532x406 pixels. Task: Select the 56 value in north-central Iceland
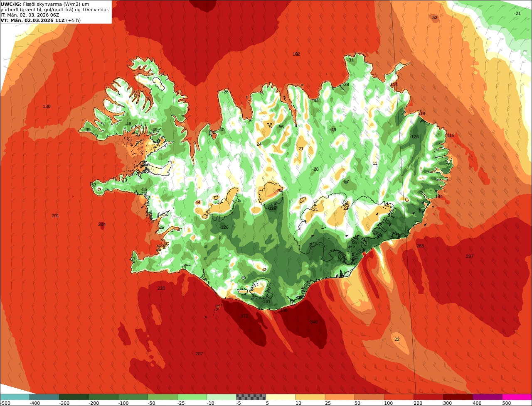click(x=281, y=127)
